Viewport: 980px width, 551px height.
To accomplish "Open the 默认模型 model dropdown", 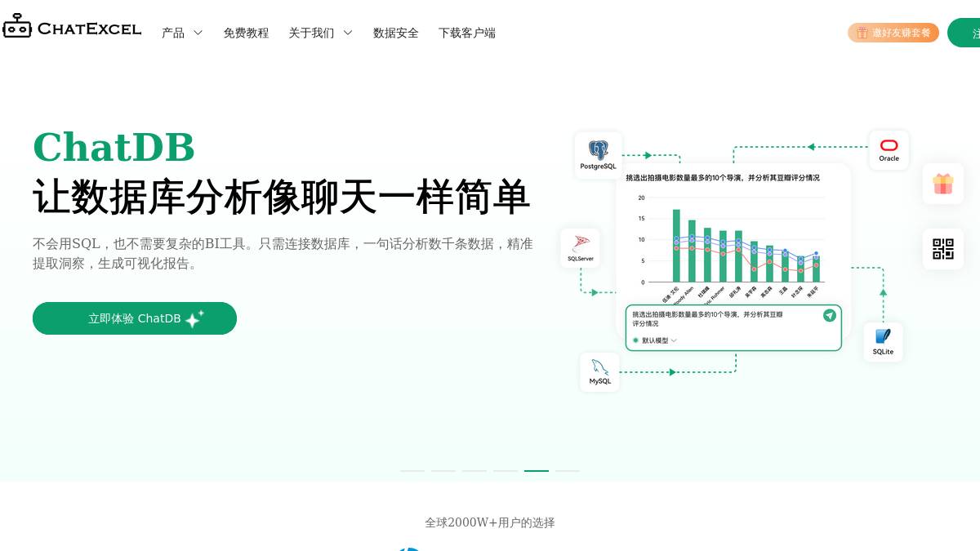I will [655, 340].
